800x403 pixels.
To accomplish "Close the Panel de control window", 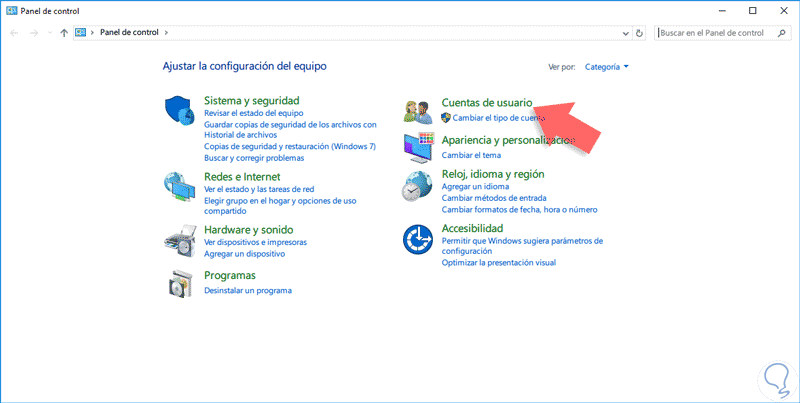I will click(784, 10).
